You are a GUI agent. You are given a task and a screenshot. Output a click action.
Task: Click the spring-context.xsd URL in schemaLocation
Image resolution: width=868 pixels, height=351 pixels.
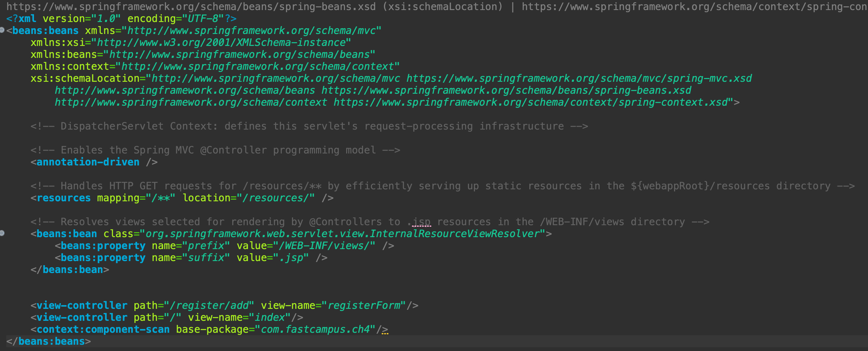click(x=530, y=103)
